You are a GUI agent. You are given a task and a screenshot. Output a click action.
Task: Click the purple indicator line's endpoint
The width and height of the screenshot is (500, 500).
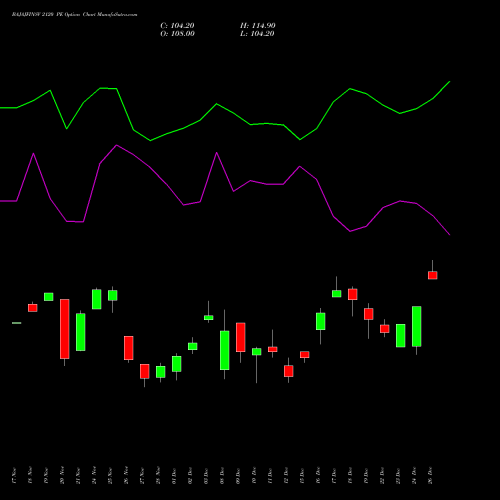tap(450, 235)
